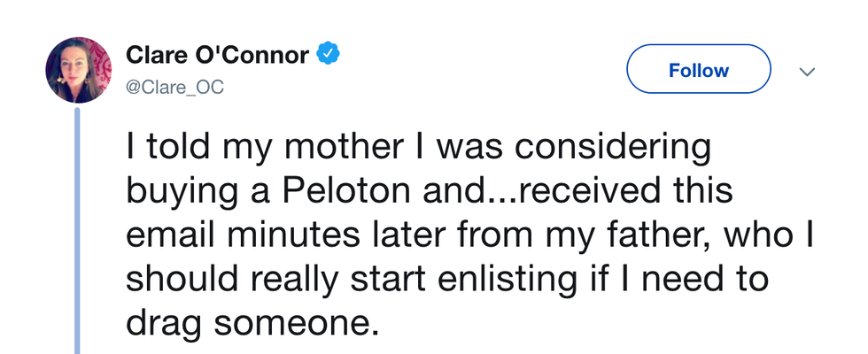Open the Clare O'Connor display name link
This screenshot has width=868, height=354.
pos(218,56)
